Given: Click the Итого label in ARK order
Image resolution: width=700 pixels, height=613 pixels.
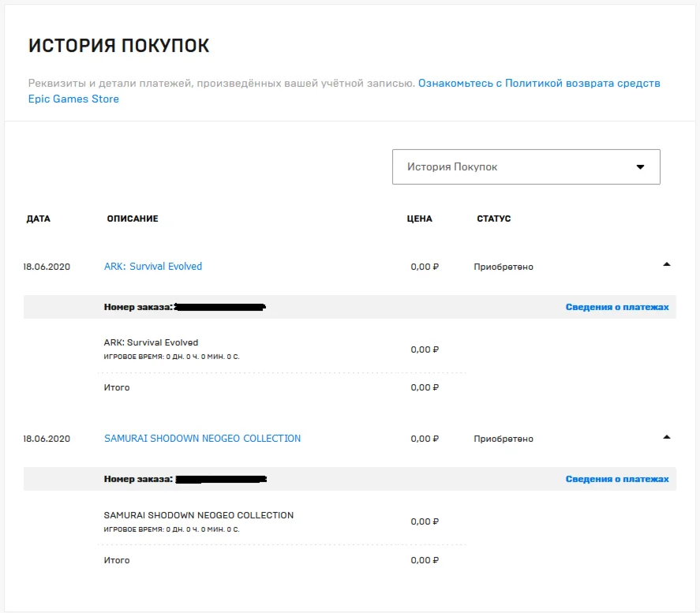Looking at the screenshot, I should coord(117,387).
